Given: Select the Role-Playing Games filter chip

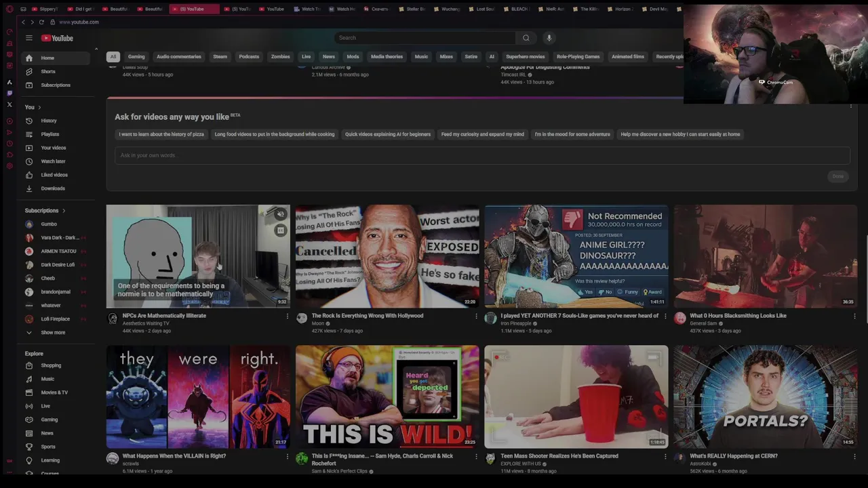Looking at the screenshot, I should 578,57.
